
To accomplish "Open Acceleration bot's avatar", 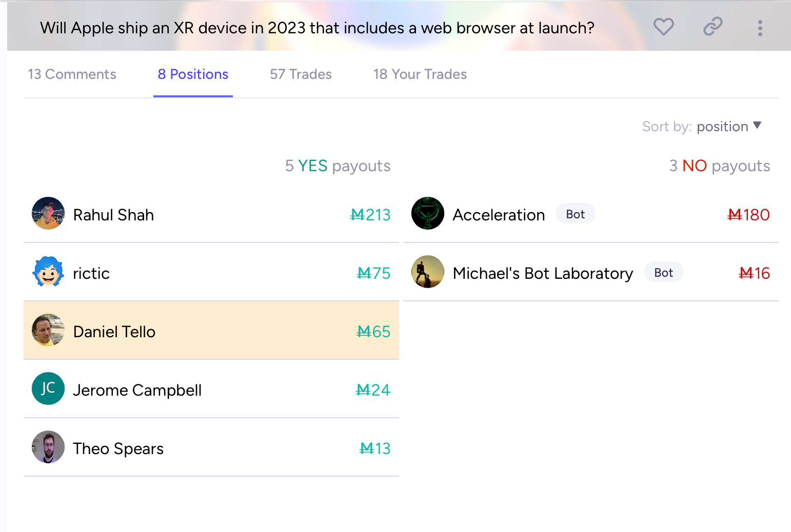I will [x=428, y=213].
